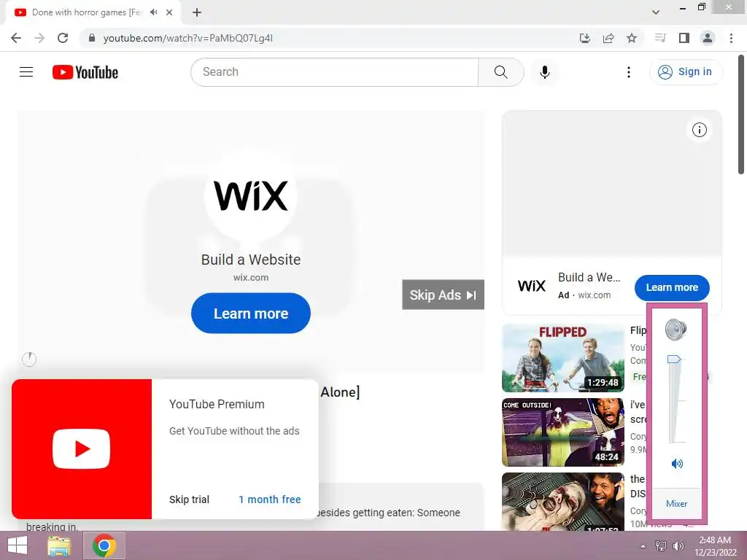The height and width of the screenshot is (560, 747).
Task: Show hidden tray icons arrow
Action: point(643,546)
